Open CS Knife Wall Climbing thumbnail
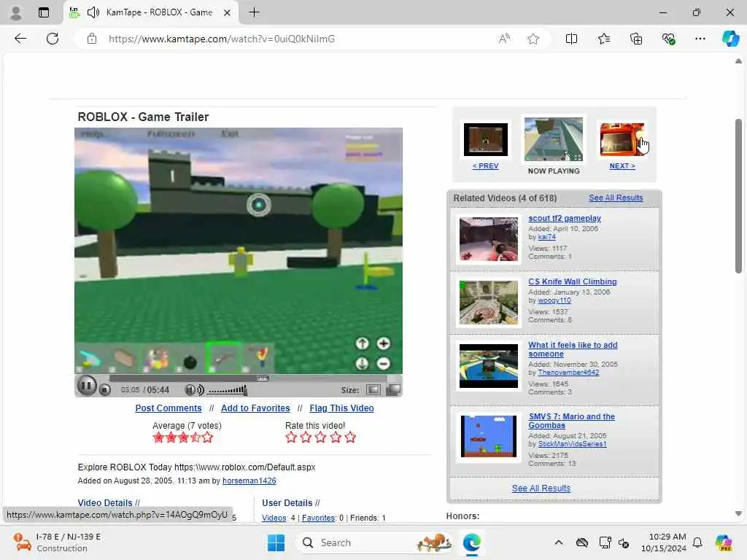 tap(488, 303)
